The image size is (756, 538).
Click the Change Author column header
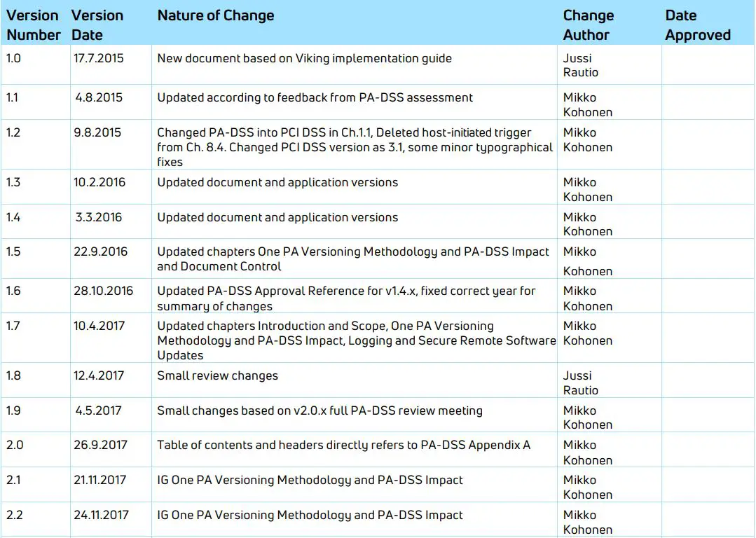(589, 25)
